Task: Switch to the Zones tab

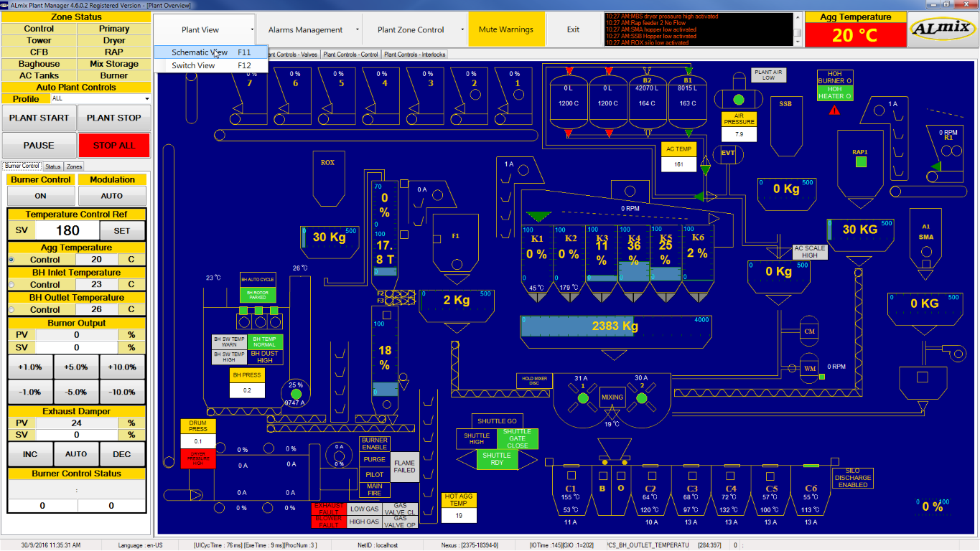Action: click(x=74, y=166)
